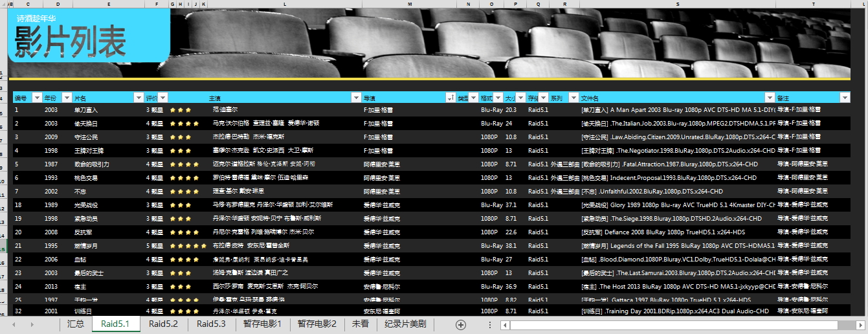868x334 pixels.
Task: Select the 暂存电影1 sheet tab
Action: 263,324
